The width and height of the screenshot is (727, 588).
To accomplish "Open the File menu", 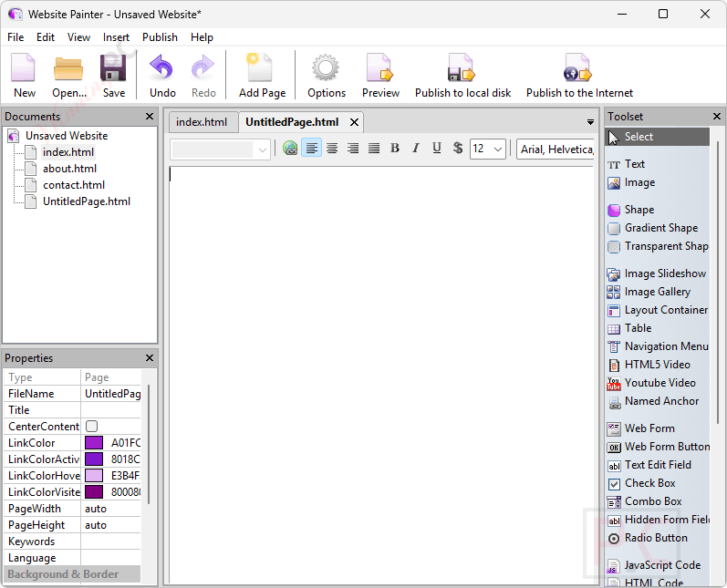I will [16, 37].
